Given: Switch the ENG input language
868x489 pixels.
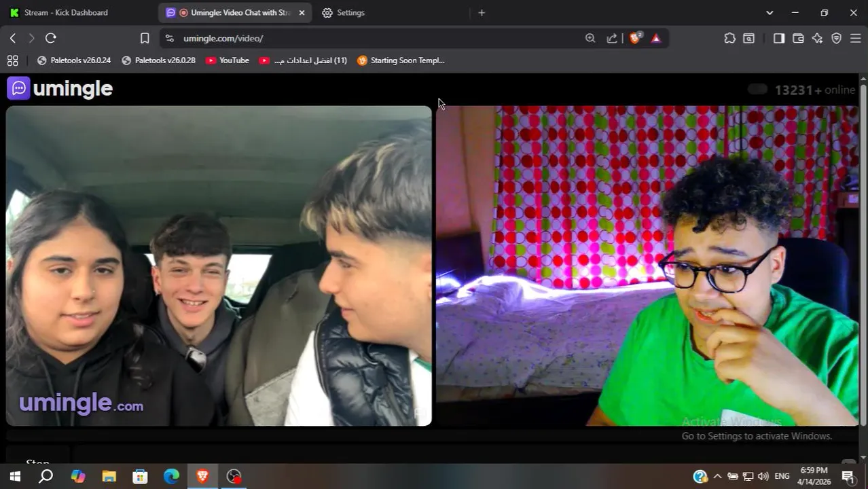Looking at the screenshot, I should click(x=782, y=476).
